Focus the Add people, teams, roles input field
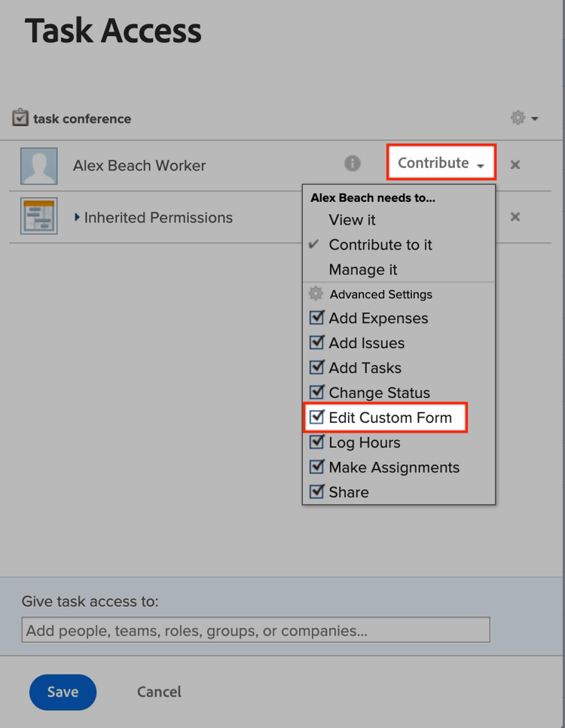 [x=256, y=630]
